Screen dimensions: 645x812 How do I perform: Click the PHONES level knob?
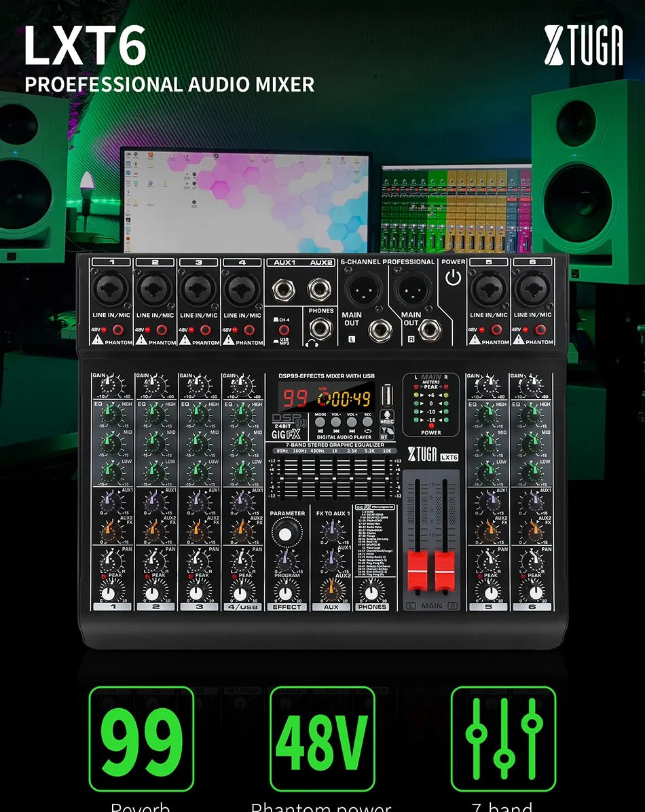(371, 593)
